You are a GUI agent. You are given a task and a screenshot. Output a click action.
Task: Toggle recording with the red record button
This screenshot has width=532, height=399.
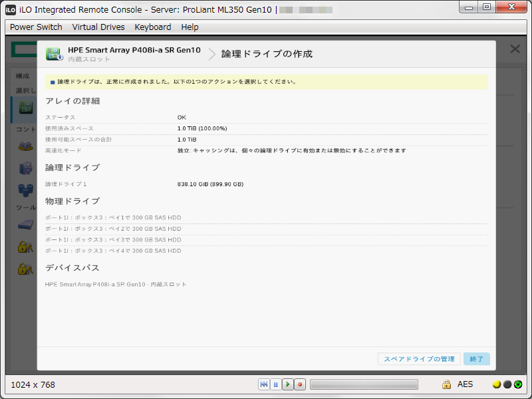299,384
